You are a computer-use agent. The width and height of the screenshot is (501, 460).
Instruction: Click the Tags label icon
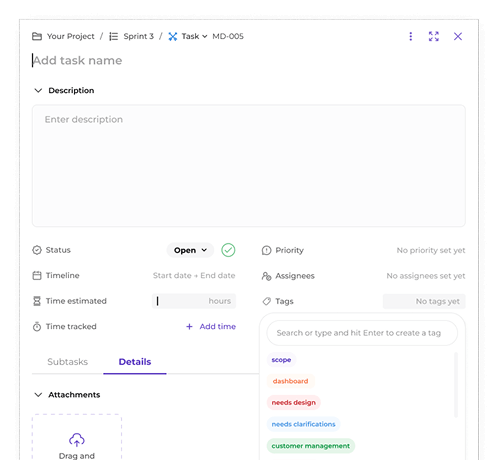(x=266, y=301)
